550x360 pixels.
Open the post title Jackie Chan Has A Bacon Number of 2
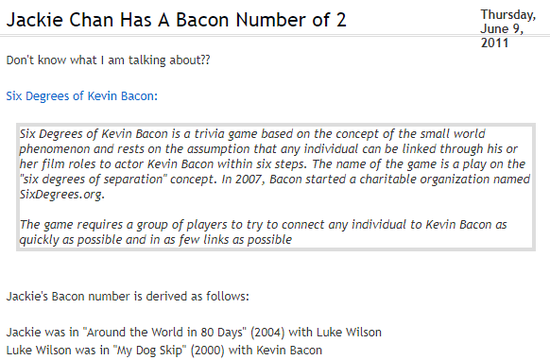[176, 20]
